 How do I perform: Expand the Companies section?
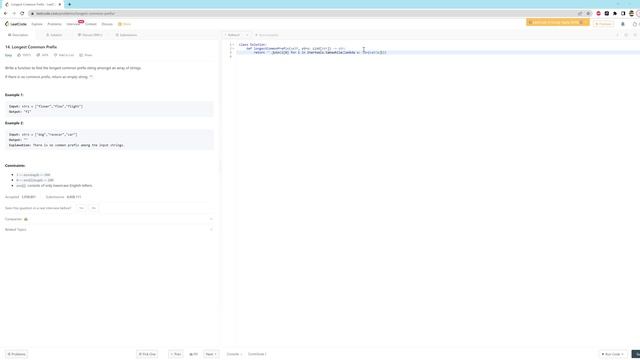109,219
